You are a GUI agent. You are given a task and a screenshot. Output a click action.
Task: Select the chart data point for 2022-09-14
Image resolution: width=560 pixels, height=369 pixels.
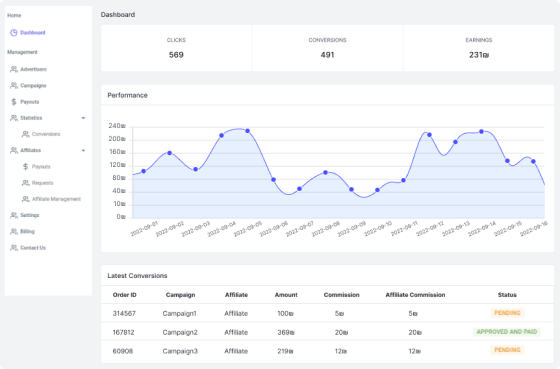tap(481, 132)
